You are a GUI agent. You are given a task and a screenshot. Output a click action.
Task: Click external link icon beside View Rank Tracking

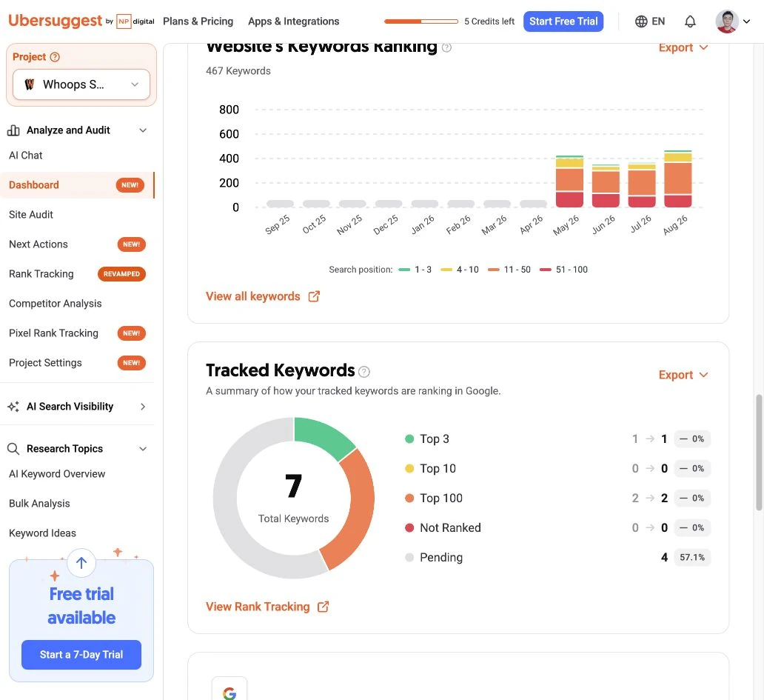point(323,607)
